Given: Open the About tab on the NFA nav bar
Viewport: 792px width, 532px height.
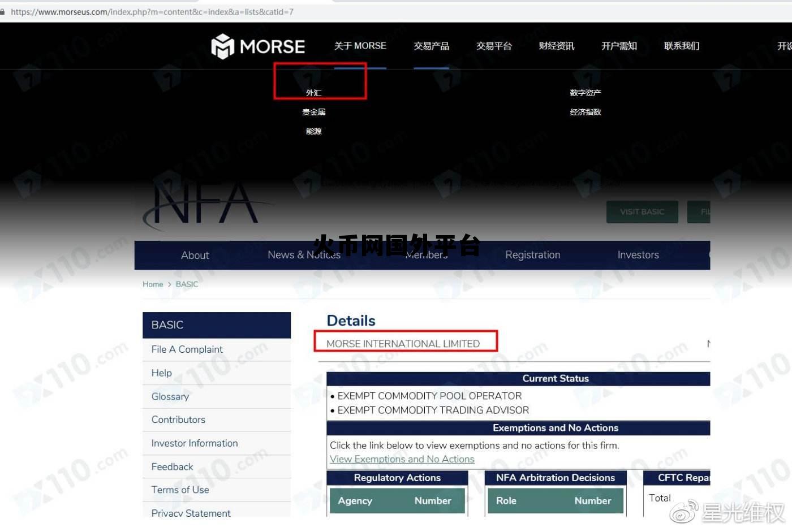Looking at the screenshot, I should (195, 256).
